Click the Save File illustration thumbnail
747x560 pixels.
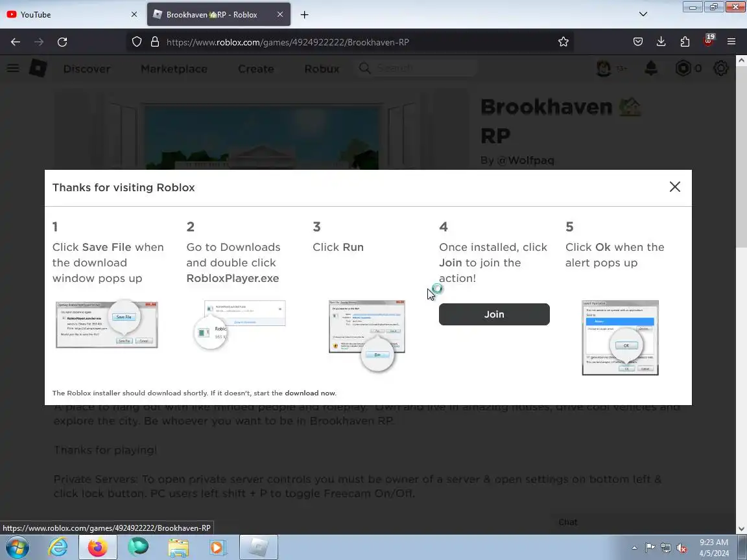(x=107, y=324)
